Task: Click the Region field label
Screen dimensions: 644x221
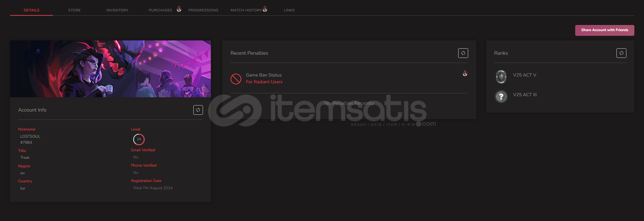Action: point(24,166)
